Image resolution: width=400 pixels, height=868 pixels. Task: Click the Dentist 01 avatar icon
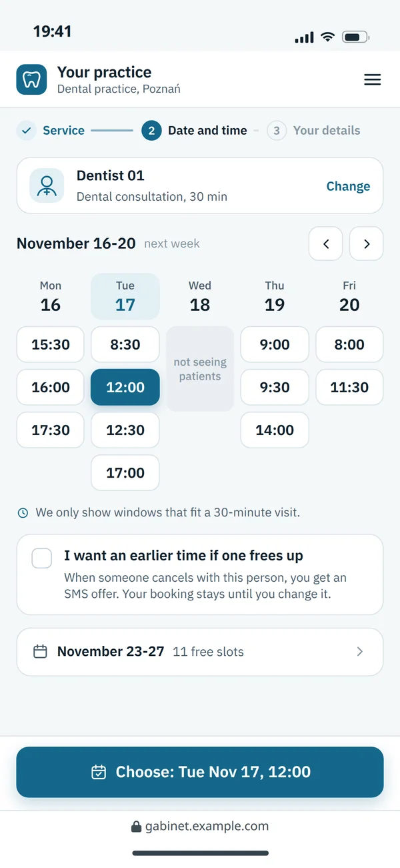47,185
